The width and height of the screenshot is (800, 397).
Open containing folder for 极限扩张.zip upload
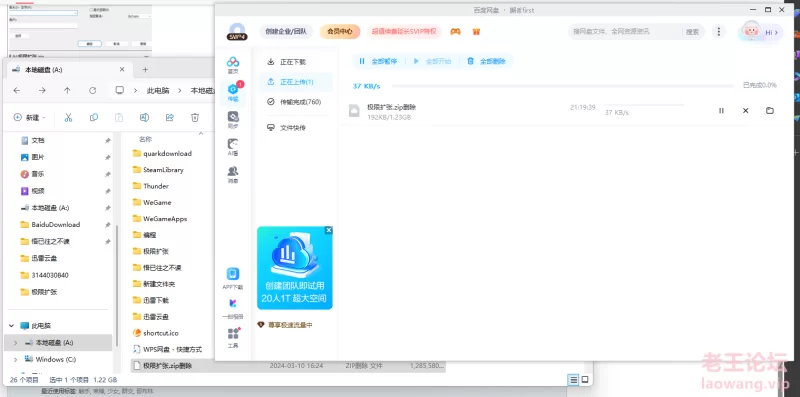(x=770, y=110)
